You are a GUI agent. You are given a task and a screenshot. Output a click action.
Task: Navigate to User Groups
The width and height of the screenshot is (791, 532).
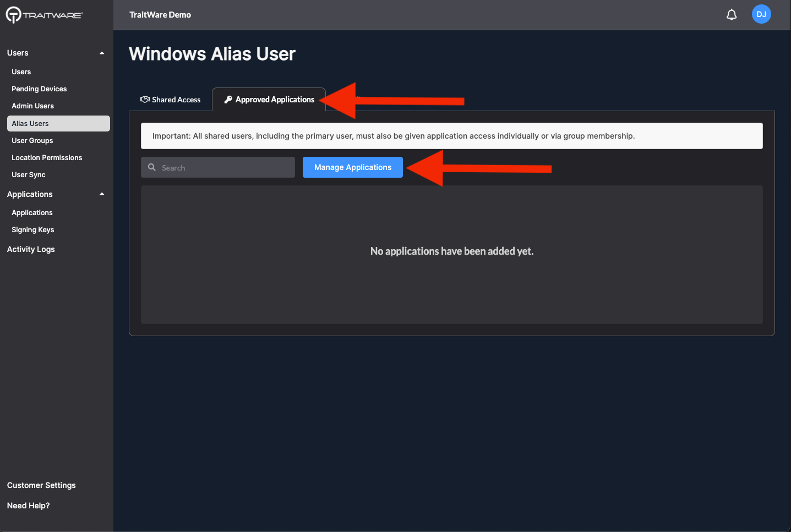point(32,141)
